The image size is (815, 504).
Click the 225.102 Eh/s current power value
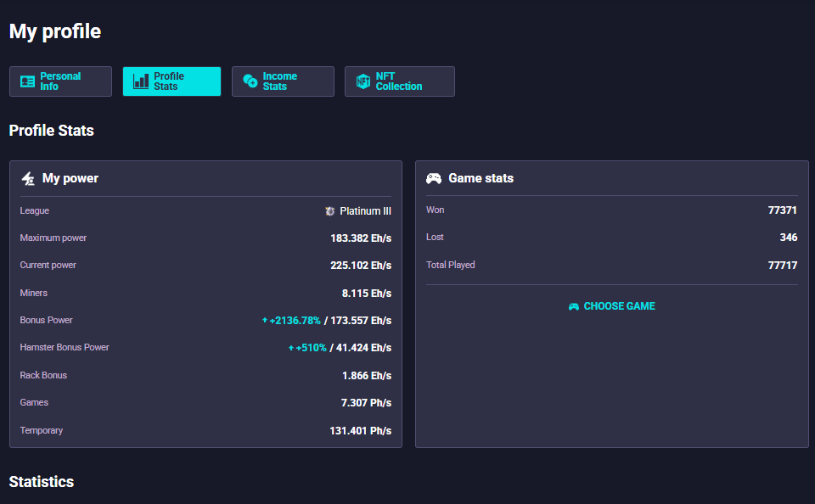coord(361,265)
